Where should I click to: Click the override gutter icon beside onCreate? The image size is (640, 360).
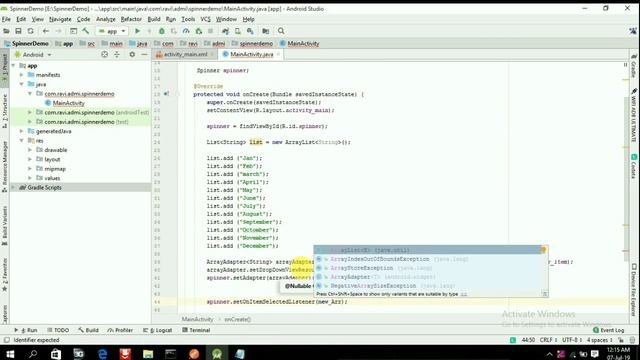pyautogui.click(x=167, y=94)
